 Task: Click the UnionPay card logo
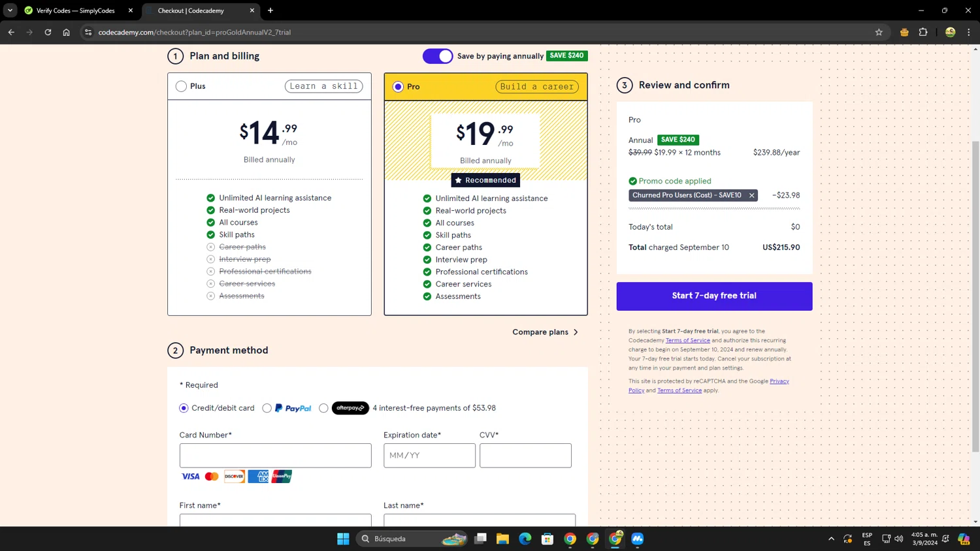tap(282, 477)
